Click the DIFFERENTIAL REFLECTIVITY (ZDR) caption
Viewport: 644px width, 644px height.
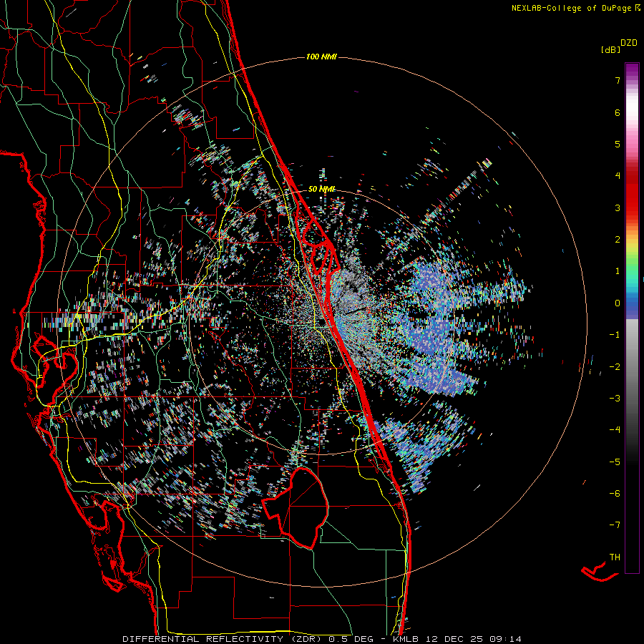(223, 639)
